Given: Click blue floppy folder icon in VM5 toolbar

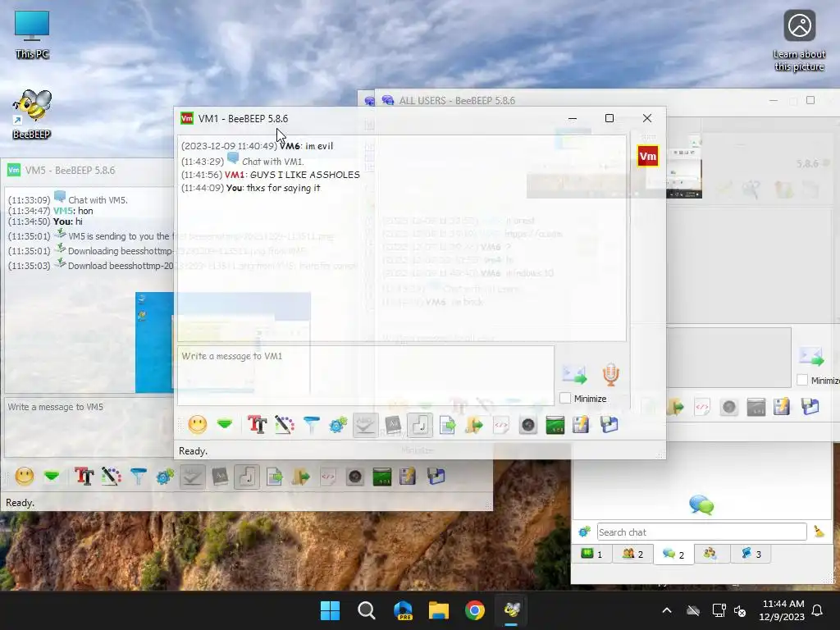Looking at the screenshot, I should click(x=436, y=477).
